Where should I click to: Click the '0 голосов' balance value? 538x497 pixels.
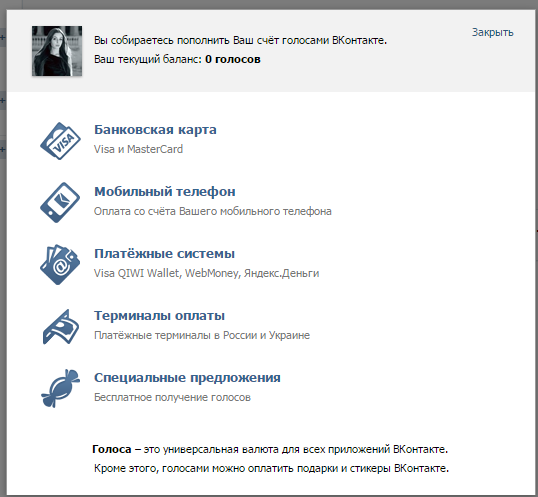(233, 59)
